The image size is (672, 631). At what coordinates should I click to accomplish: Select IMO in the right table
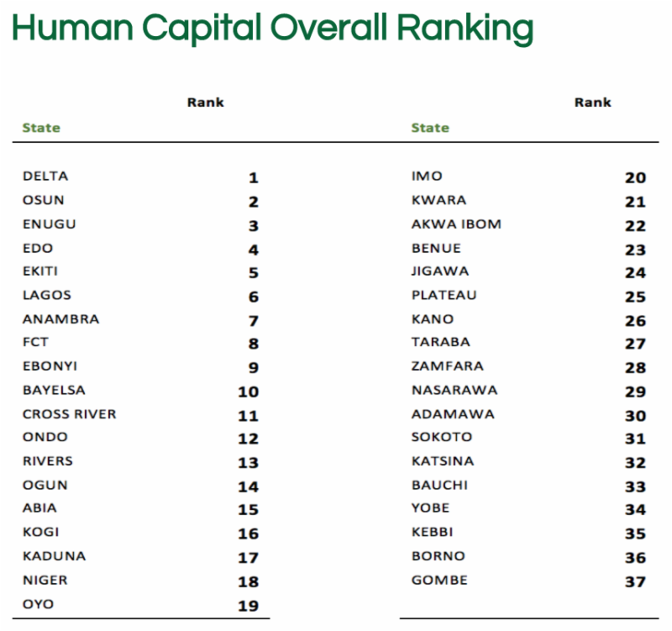coord(427,176)
